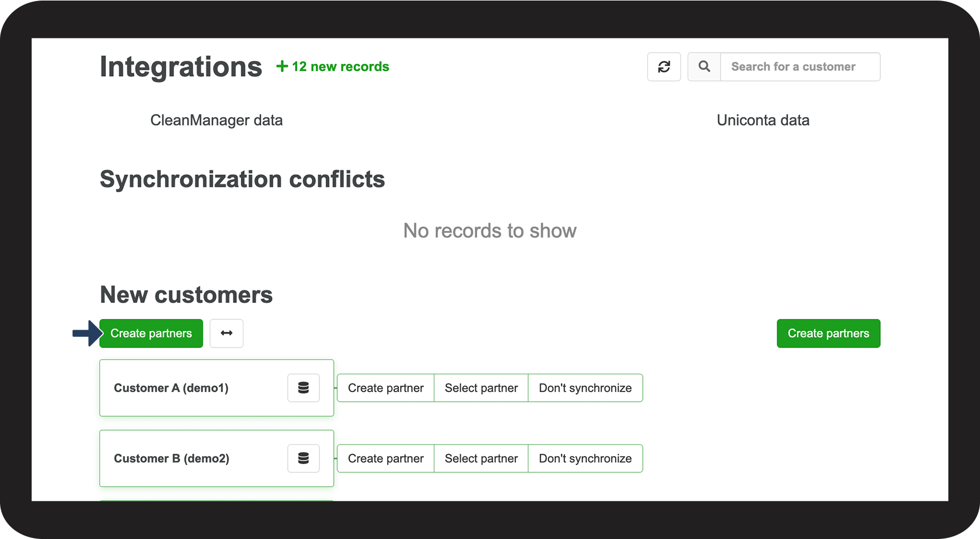Screen dimensions: 980x539
Task: Open database icon for Customer A
Action: pos(303,388)
